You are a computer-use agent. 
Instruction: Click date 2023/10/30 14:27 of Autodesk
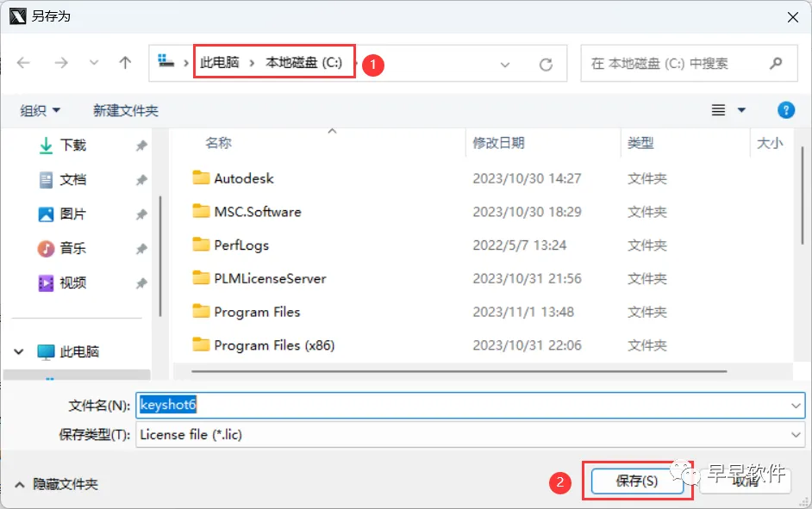tap(527, 178)
